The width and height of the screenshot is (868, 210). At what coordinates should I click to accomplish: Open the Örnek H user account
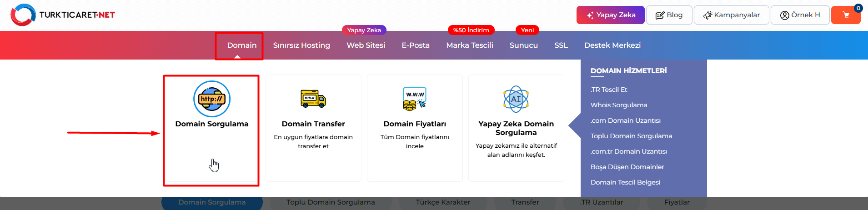tap(800, 15)
